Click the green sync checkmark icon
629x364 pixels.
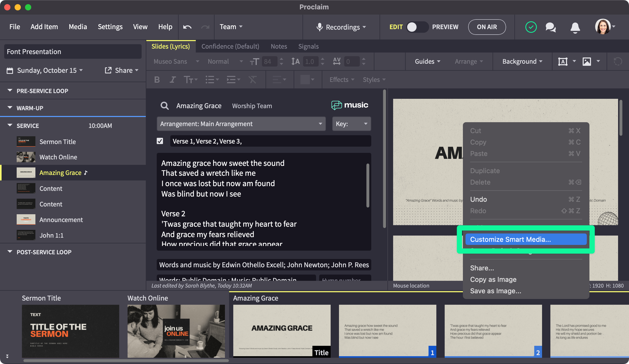(531, 27)
